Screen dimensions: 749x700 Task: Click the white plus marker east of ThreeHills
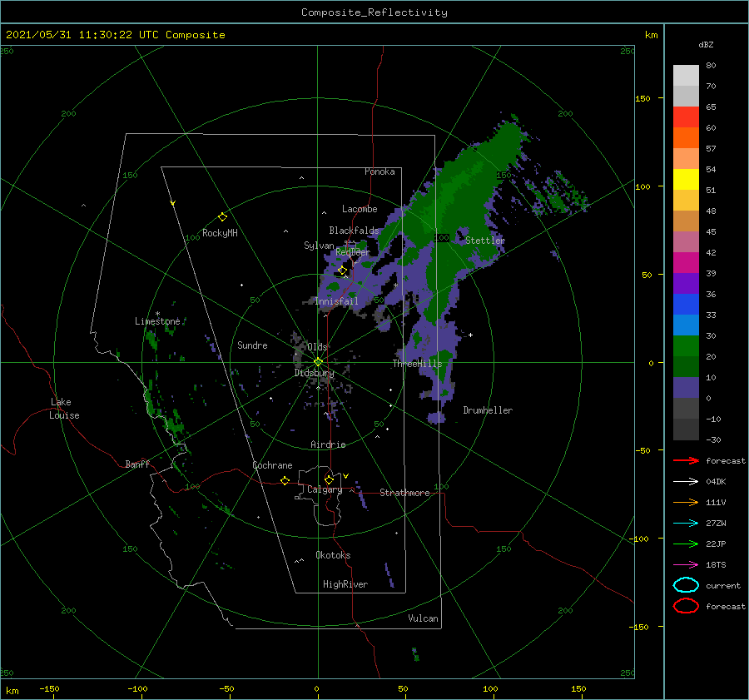pos(470,335)
